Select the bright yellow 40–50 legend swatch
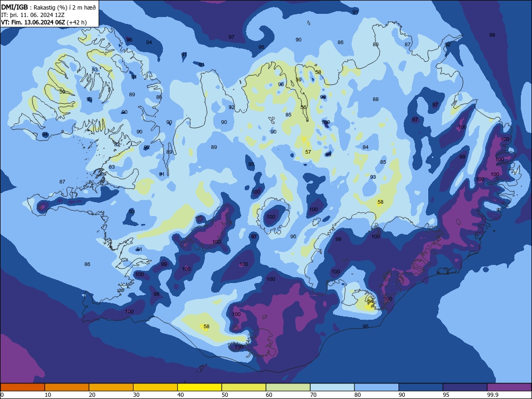Image resolution: width=532 pixels, height=399 pixels. click(199, 387)
